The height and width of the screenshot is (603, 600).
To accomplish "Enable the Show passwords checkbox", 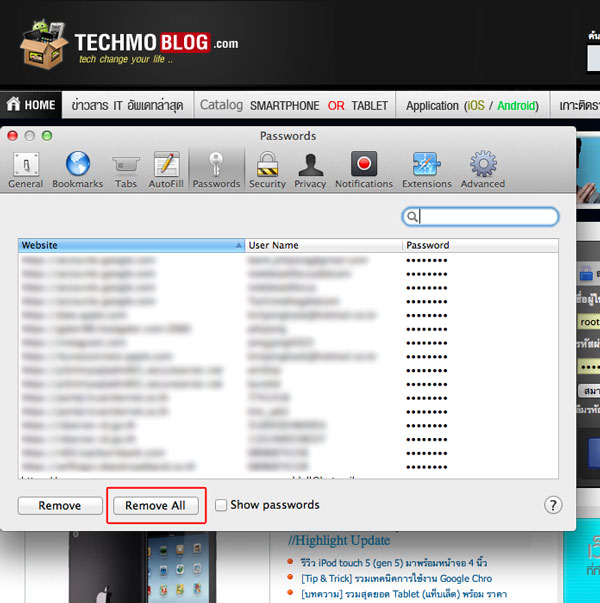I will (222, 505).
